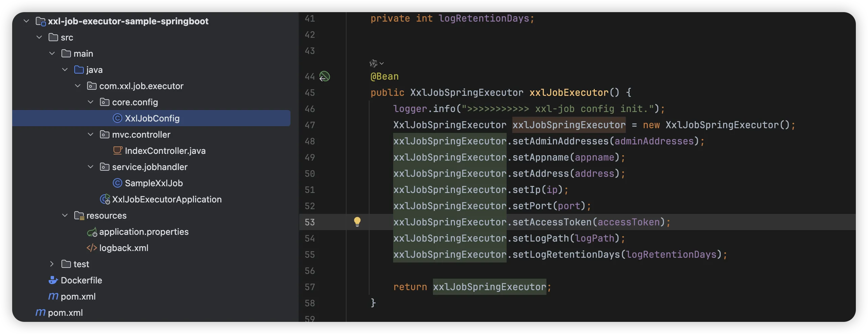Click the setAccessToken method call on line 53
The width and height of the screenshot is (868, 334).
tap(552, 222)
